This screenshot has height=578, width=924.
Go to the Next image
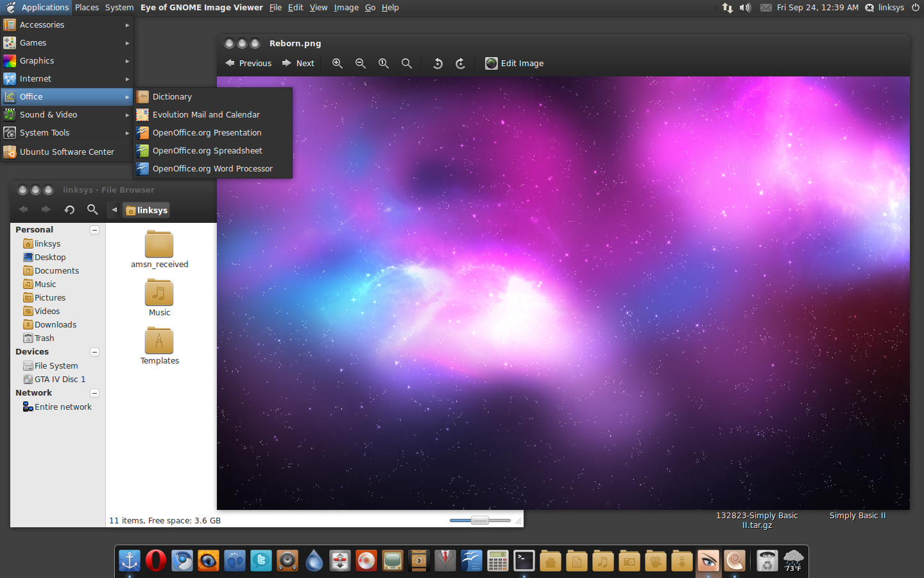click(298, 63)
